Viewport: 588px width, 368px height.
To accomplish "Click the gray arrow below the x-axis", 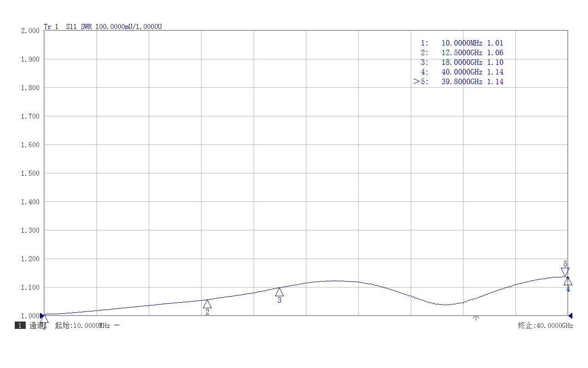I will 476,317.
